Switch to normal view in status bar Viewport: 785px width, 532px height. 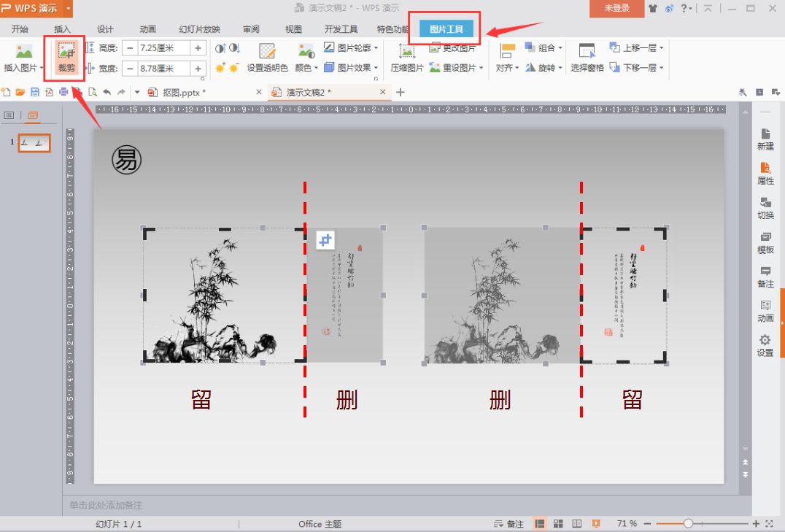tap(540, 523)
